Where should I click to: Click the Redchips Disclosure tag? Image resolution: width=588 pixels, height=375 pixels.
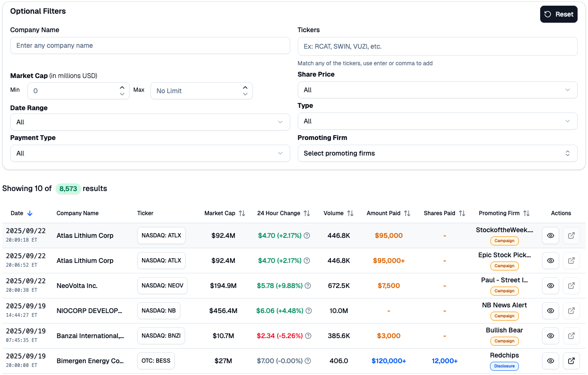click(504, 366)
